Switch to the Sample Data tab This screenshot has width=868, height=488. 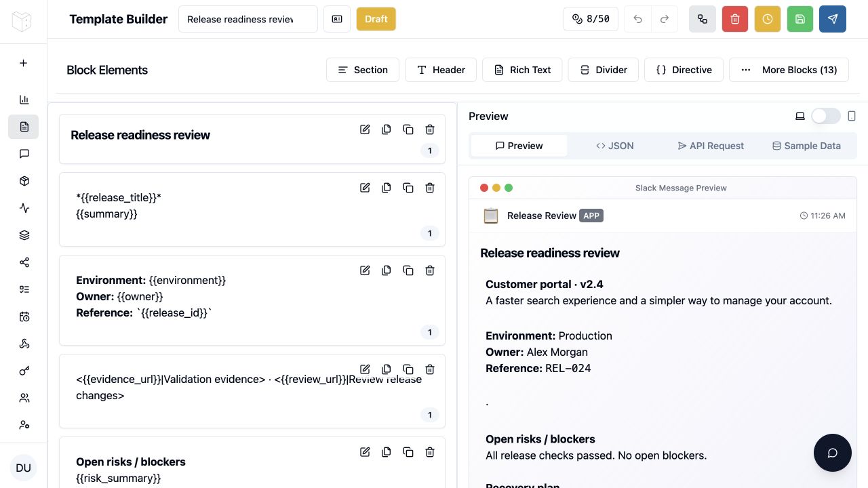pos(806,146)
